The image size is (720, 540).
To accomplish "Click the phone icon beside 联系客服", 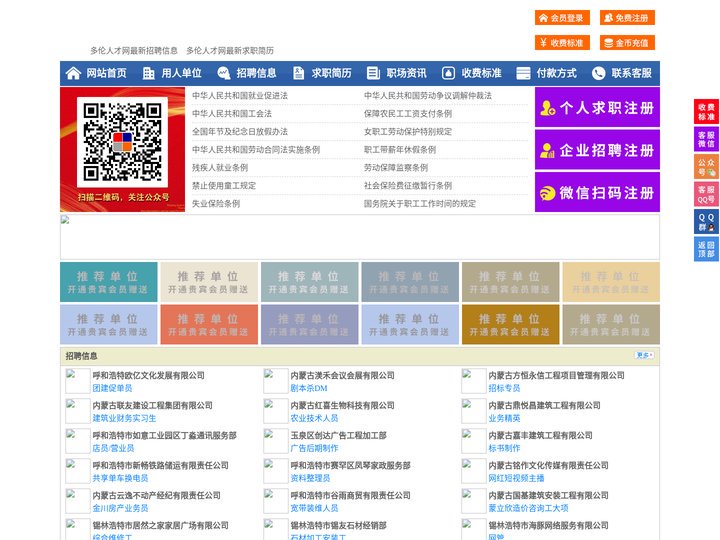I will pos(598,73).
